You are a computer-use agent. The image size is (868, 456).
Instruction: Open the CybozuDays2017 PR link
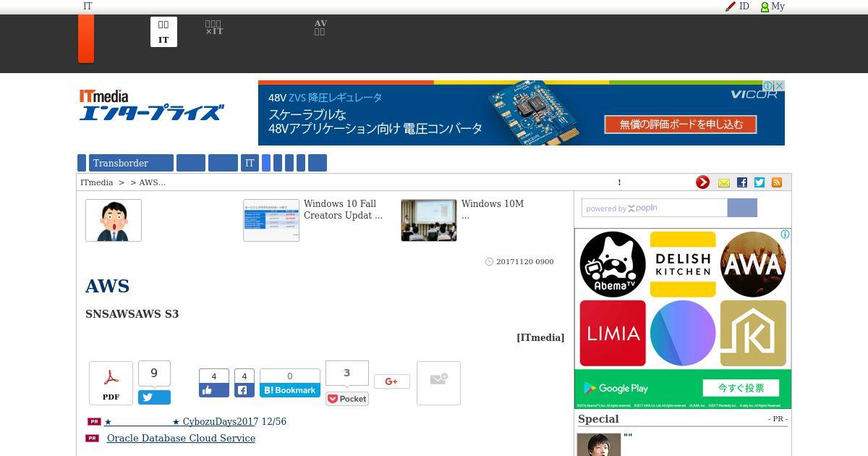tap(195, 421)
